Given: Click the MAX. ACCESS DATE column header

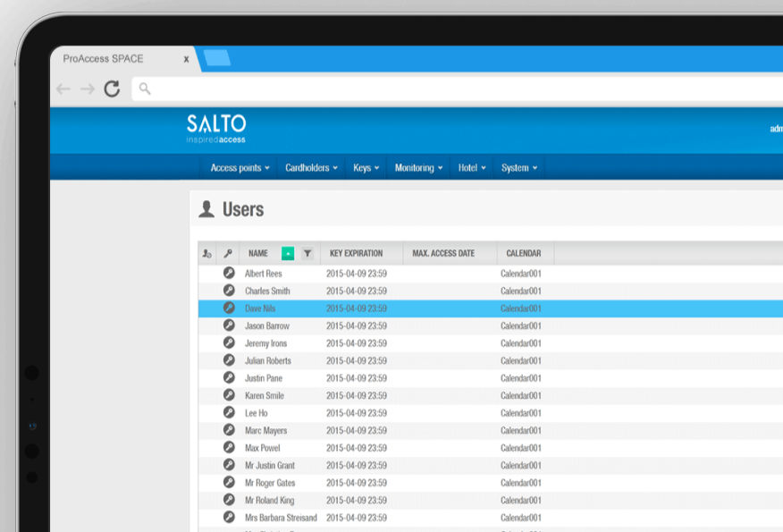Looking at the screenshot, I should [x=442, y=253].
